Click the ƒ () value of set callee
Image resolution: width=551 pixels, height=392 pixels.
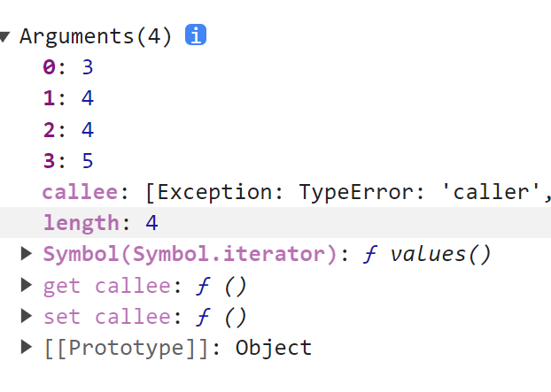tap(221, 317)
